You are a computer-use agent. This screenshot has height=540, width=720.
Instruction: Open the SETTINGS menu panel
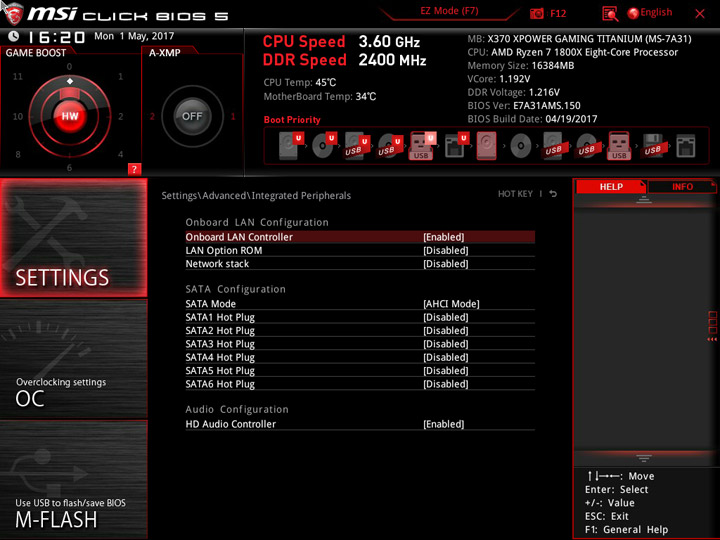pyautogui.click(x=74, y=237)
